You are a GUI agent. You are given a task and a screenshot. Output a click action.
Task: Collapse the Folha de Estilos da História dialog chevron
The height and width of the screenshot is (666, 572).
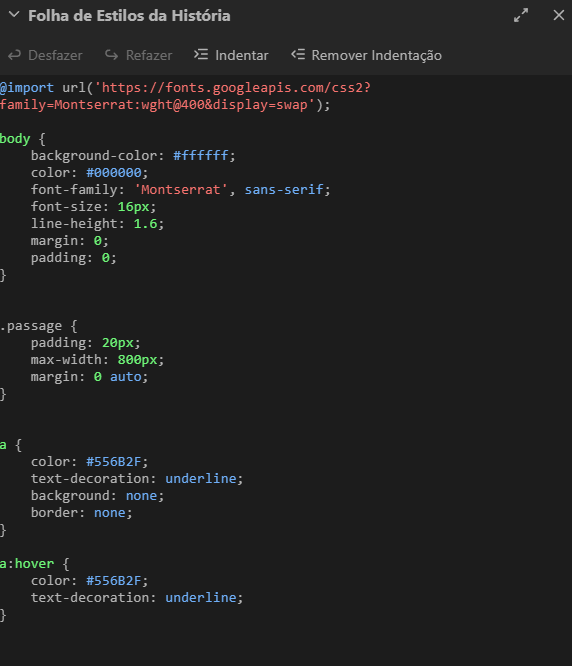click(14, 15)
